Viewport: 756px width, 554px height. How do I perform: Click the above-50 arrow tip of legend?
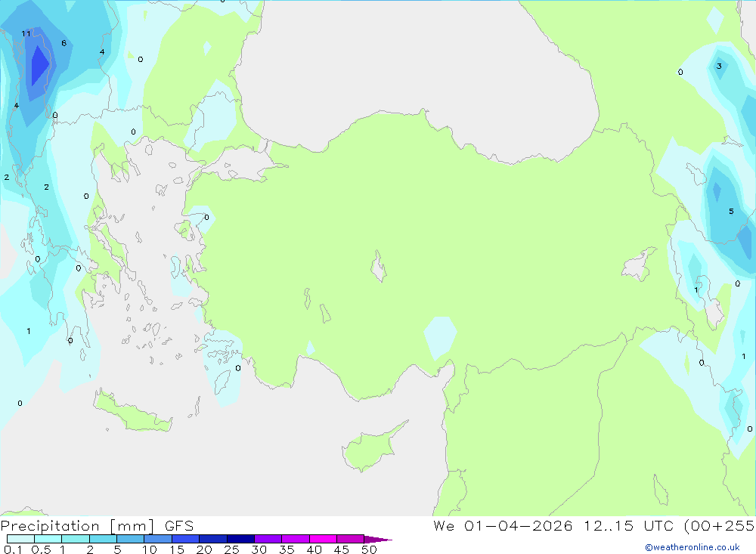[x=378, y=540]
